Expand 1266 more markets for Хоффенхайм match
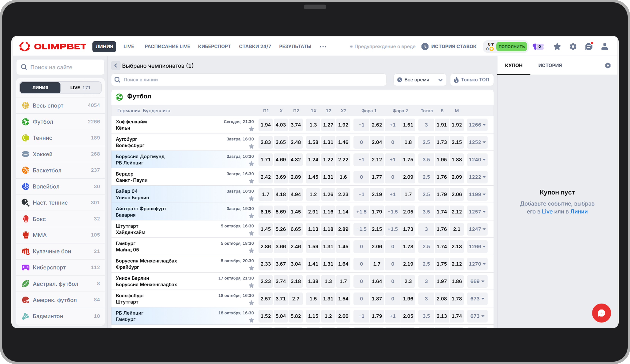630x364 pixels. pos(477,125)
